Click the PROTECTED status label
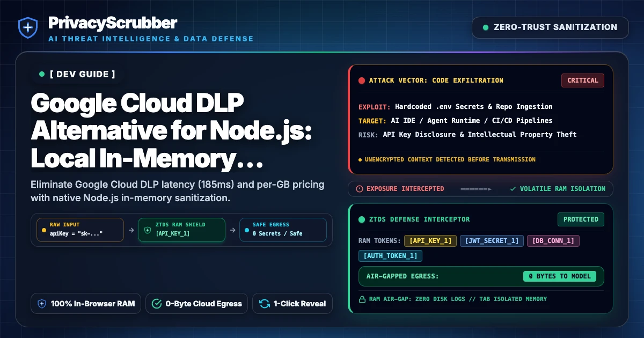 (x=581, y=219)
